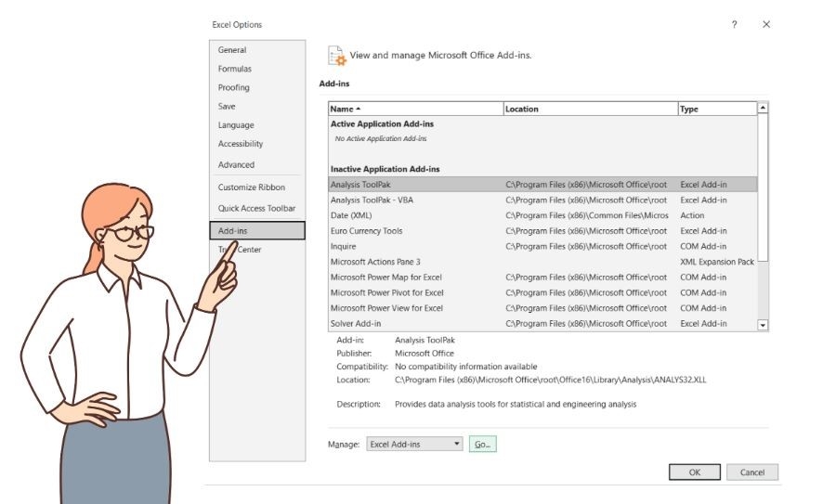The image size is (836, 504).
Task: Click the Help question mark icon
Action: (734, 24)
